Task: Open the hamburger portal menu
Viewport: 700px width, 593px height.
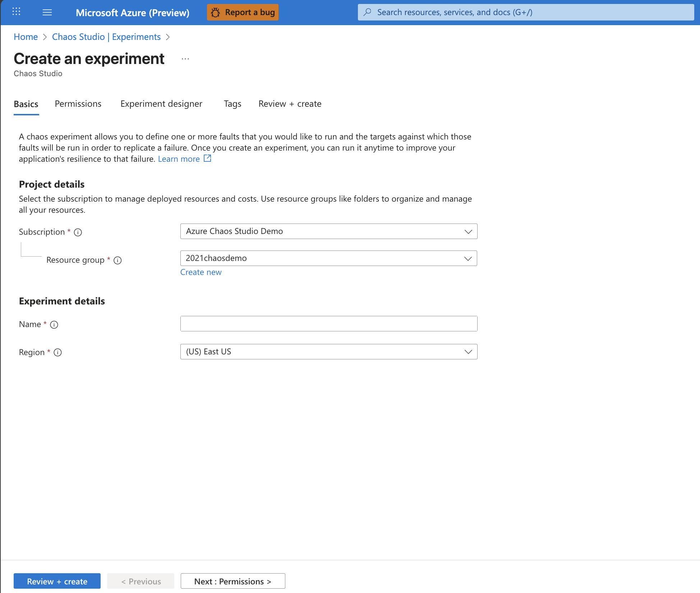Action: point(47,13)
